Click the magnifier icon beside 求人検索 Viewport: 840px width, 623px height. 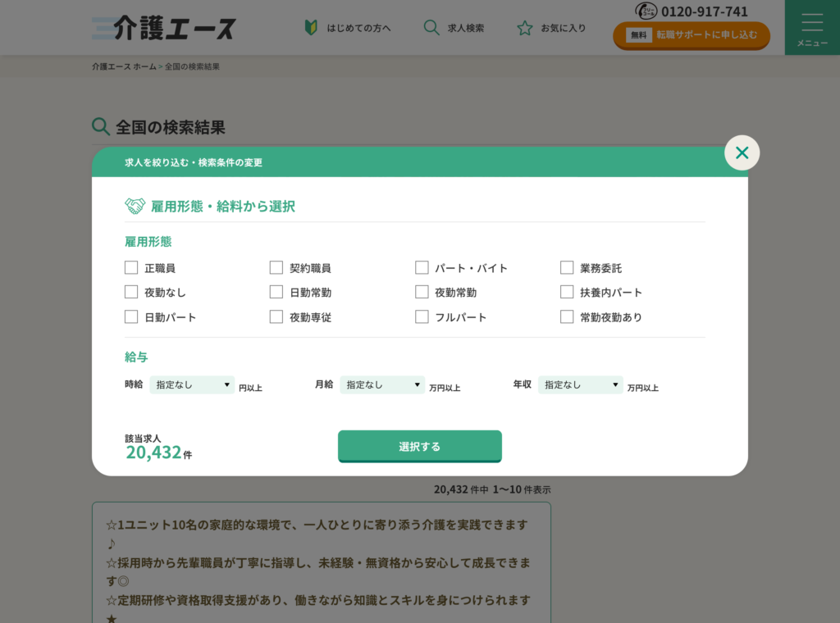point(431,27)
